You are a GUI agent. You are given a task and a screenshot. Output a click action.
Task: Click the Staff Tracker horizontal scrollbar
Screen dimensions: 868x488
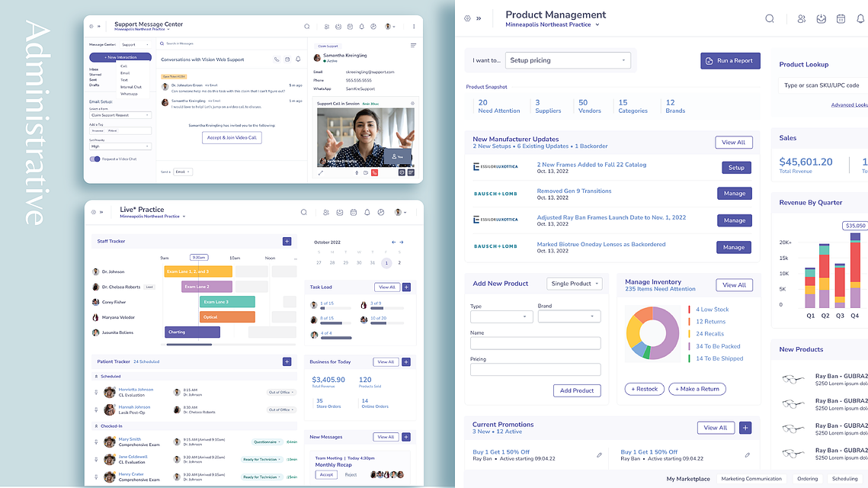click(189, 345)
